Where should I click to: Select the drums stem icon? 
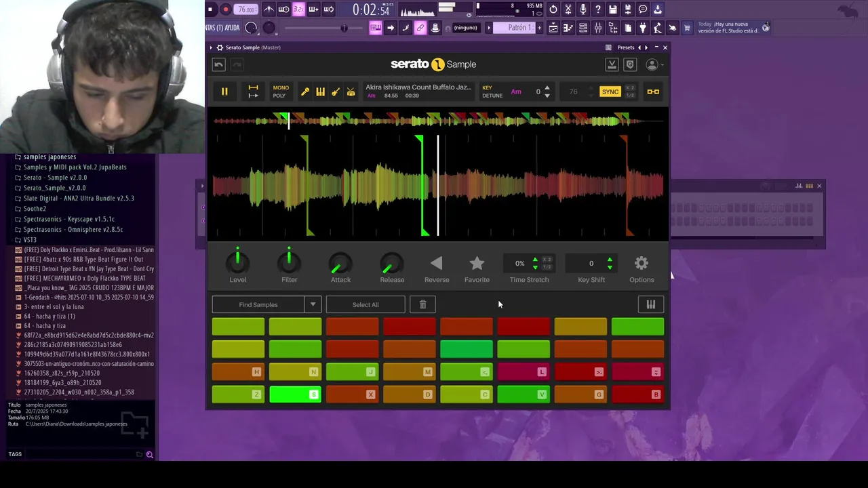point(351,91)
